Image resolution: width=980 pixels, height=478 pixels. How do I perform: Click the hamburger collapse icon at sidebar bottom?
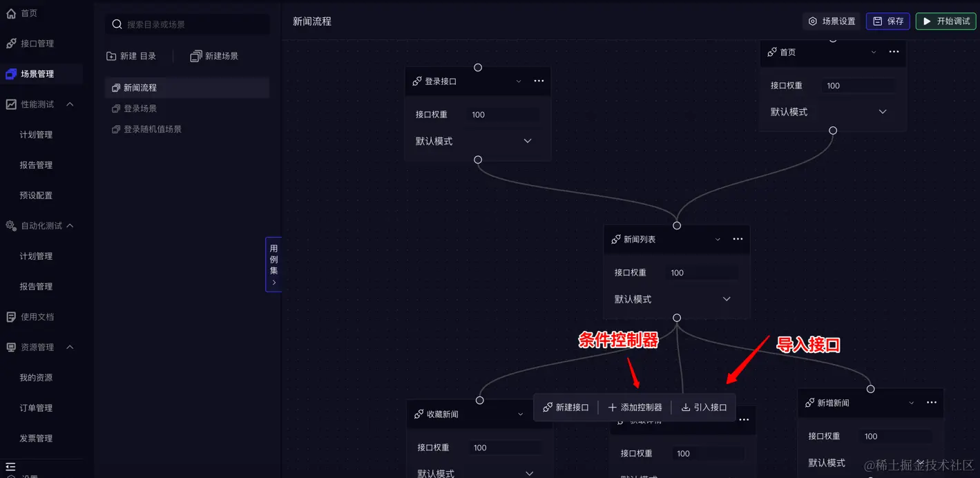coord(10,467)
